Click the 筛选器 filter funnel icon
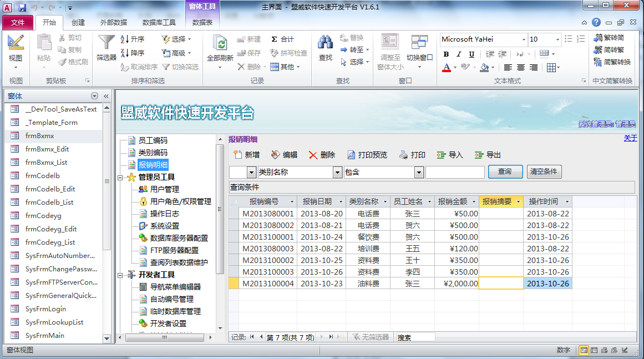This screenshot has width=644, height=359. click(107, 48)
